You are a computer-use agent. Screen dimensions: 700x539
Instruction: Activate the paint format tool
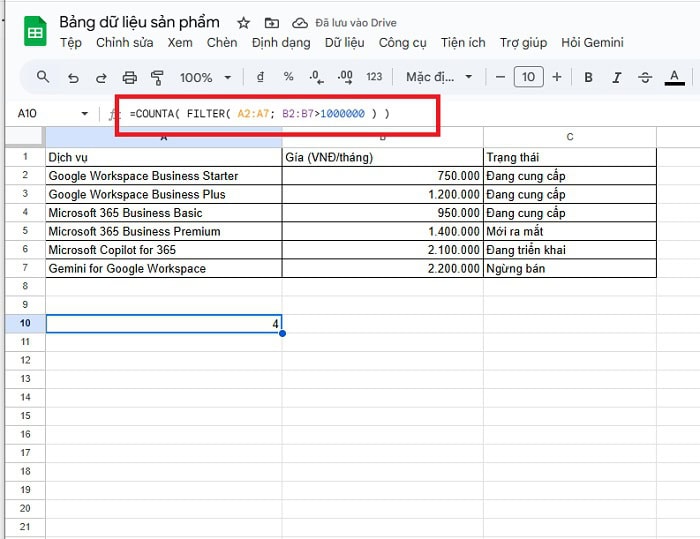[x=157, y=78]
